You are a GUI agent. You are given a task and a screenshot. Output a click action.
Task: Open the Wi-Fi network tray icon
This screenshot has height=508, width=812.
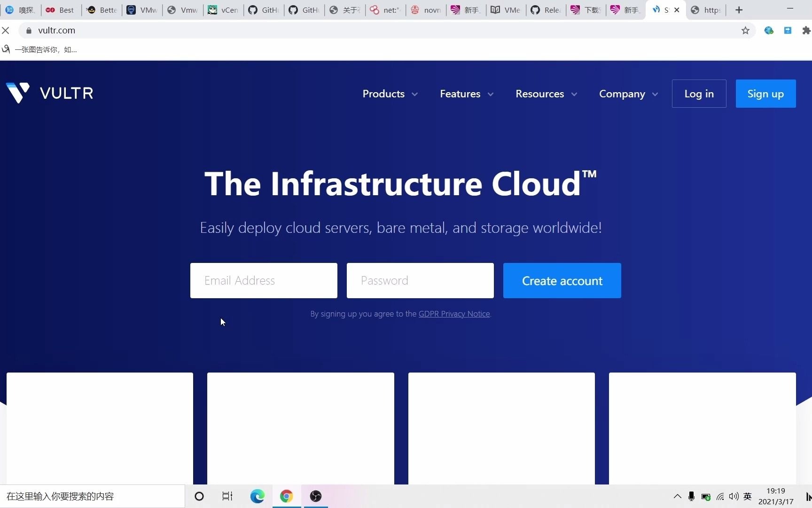pyautogui.click(x=720, y=496)
